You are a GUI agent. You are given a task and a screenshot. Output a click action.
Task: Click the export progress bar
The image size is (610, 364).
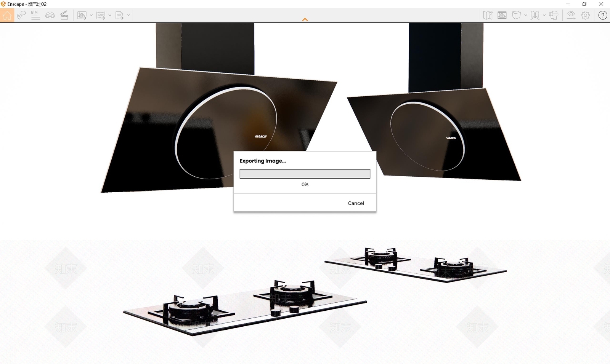point(305,174)
